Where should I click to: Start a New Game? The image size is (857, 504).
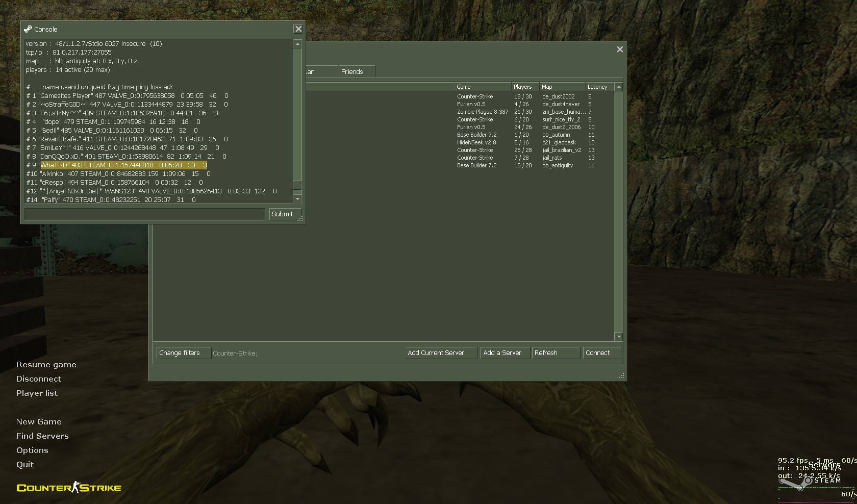coord(39,422)
